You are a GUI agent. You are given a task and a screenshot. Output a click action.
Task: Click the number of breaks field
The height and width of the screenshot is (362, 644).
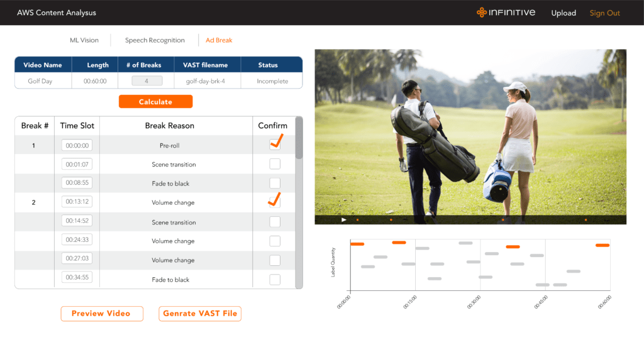tap(147, 81)
